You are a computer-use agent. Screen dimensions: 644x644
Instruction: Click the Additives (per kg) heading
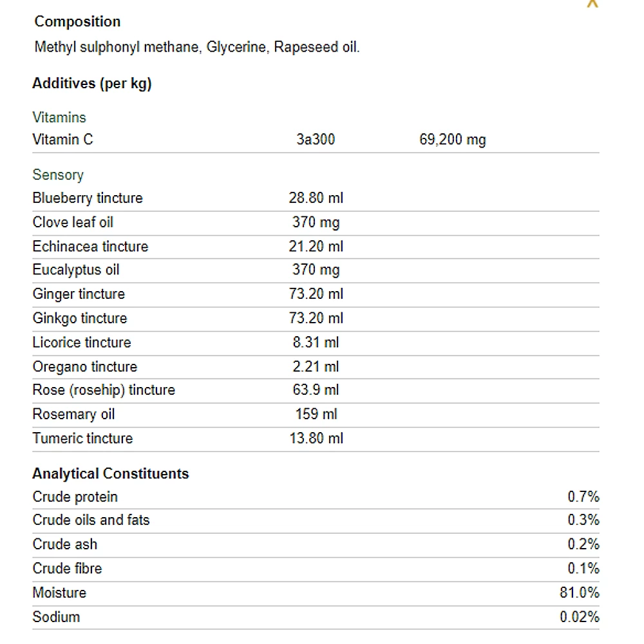click(x=92, y=84)
